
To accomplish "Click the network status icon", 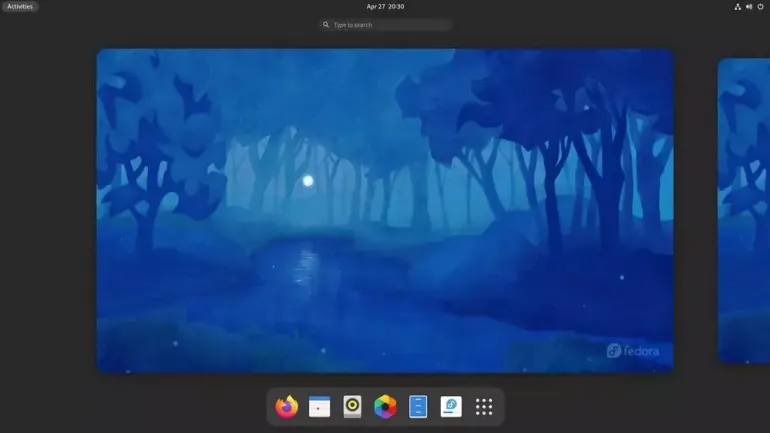I will (737, 6).
